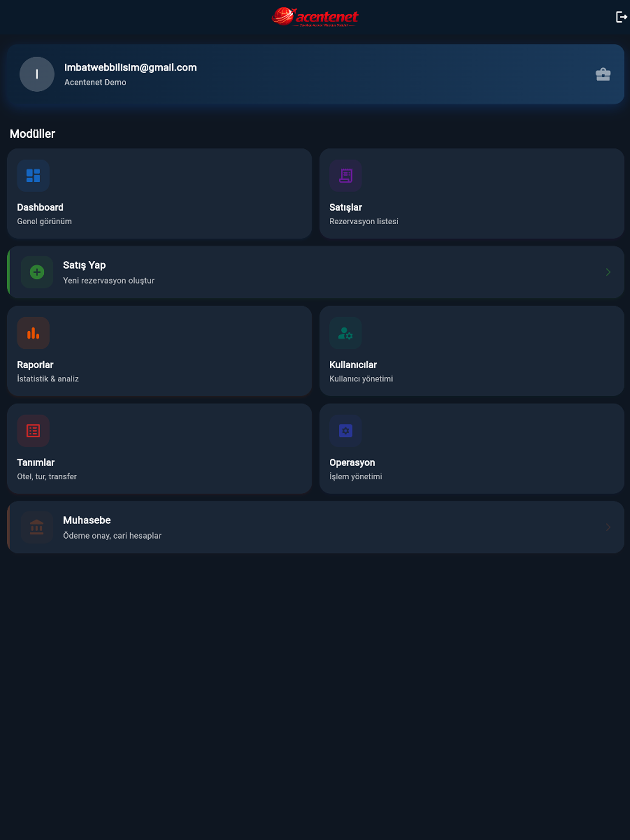Click the Satışlar receipt icon
The width and height of the screenshot is (630, 840).
(x=346, y=176)
